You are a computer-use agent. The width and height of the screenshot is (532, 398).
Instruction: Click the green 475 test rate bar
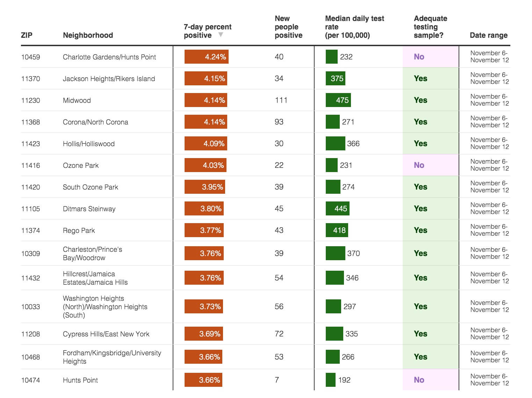(x=338, y=100)
